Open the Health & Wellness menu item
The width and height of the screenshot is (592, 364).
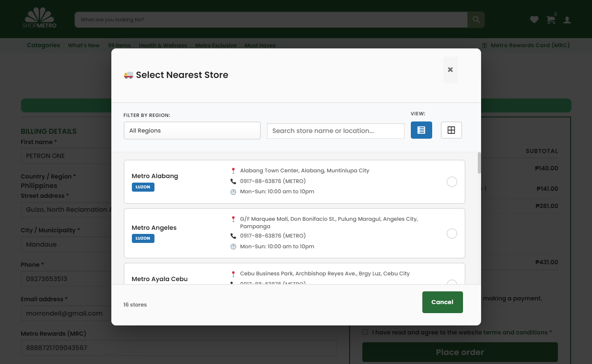pyautogui.click(x=163, y=45)
